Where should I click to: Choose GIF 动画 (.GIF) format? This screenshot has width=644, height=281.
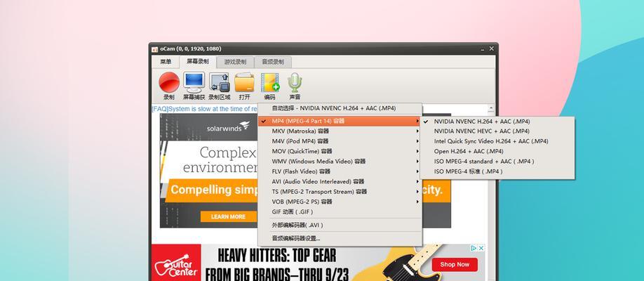tap(340, 212)
